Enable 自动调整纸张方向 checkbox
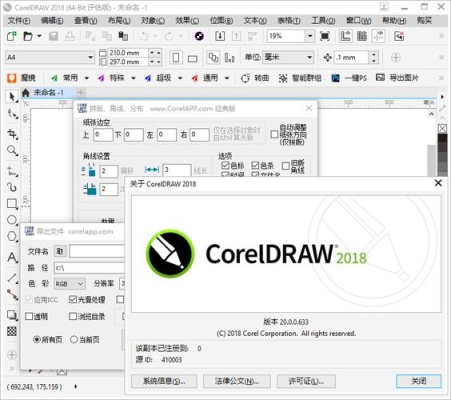The height and width of the screenshot is (400, 451). 274,134
